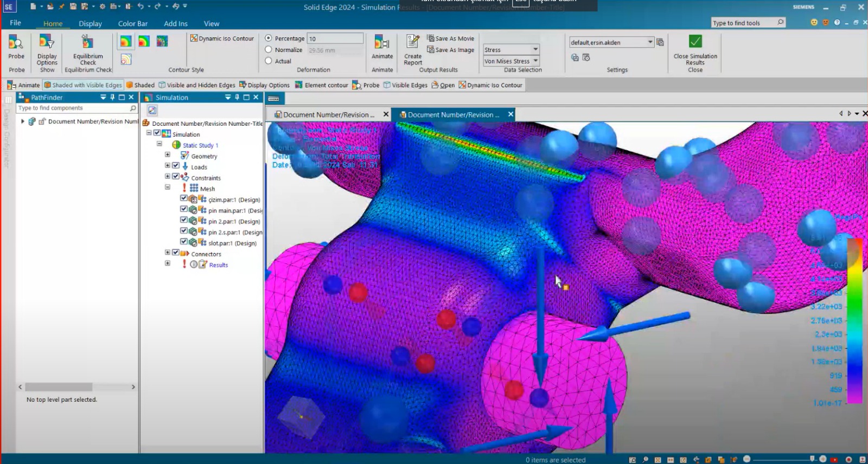Click the search magnifier in Type to find tools
Viewport: 868px width, 464px height.
[x=780, y=22]
